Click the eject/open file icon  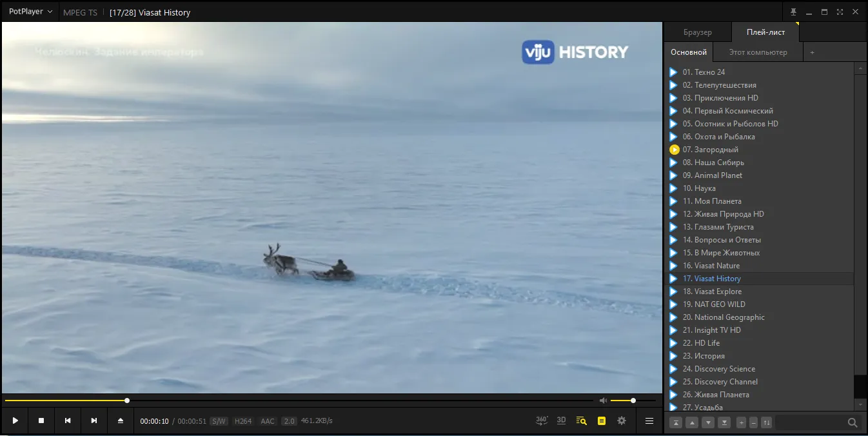coord(121,421)
